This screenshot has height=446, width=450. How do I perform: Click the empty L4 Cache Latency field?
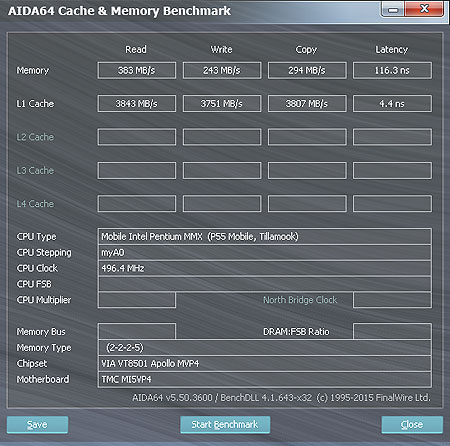coord(392,204)
